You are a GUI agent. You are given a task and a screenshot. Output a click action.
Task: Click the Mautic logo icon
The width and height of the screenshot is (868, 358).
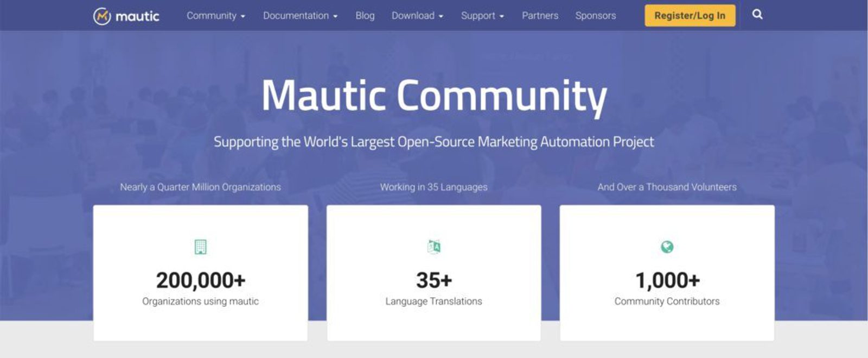coord(102,16)
